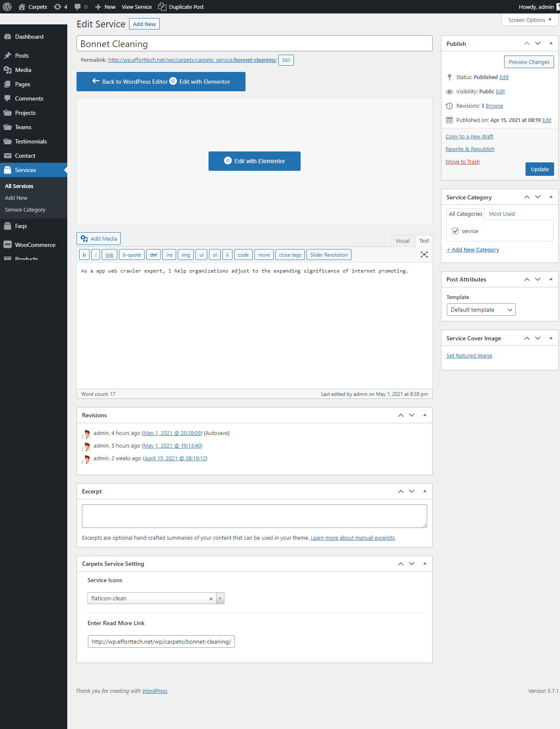This screenshot has height=729, width=560.
Task: Open Dashboard from the sidebar
Action: point(29,37)
